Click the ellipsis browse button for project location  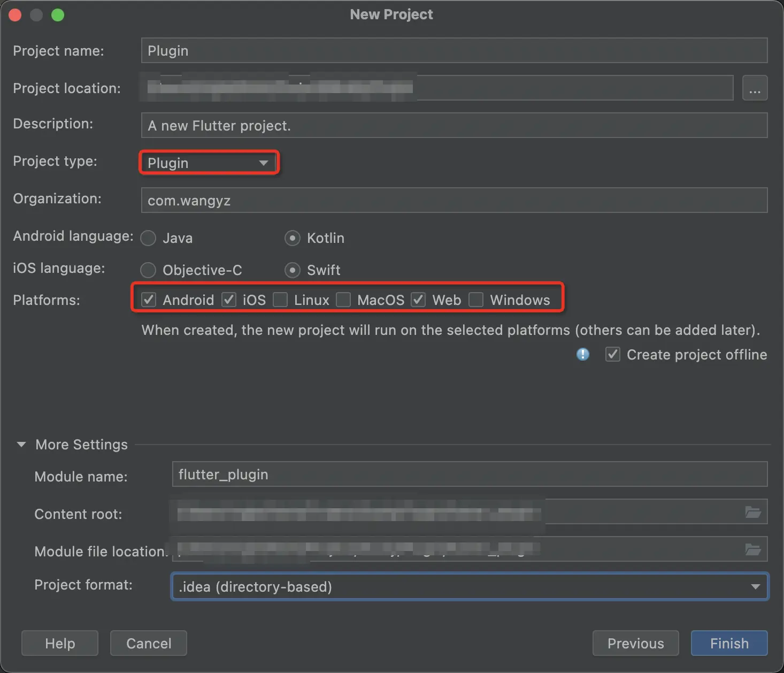(x=755, y=88)
